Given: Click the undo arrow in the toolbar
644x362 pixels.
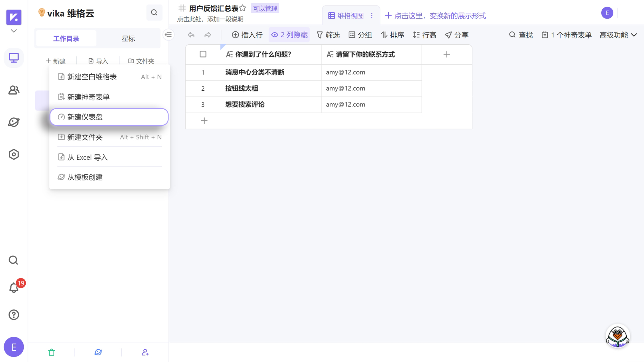Looking at the screenshot, I should (191, 35).
